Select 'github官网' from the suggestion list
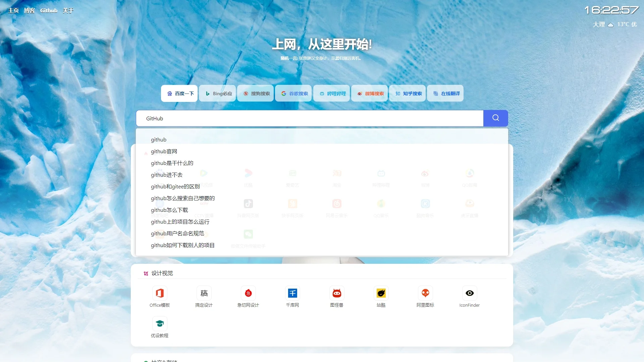The width and height of the screenshot is (644, 362). (x=164, y=151)
